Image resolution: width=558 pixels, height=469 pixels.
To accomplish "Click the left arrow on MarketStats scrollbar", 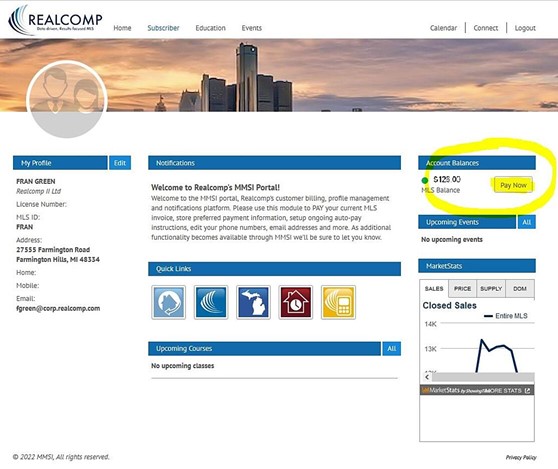I will 427,377.
